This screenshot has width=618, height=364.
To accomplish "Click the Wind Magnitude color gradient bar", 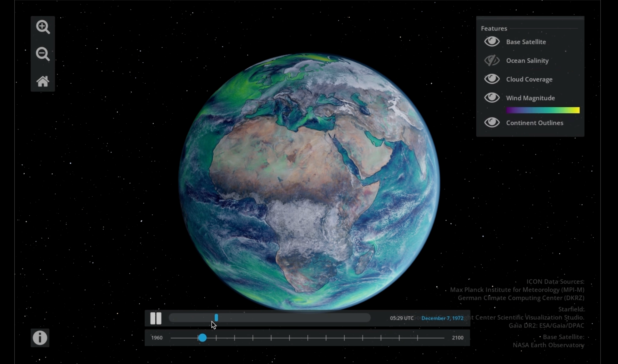I will point(543,110).
